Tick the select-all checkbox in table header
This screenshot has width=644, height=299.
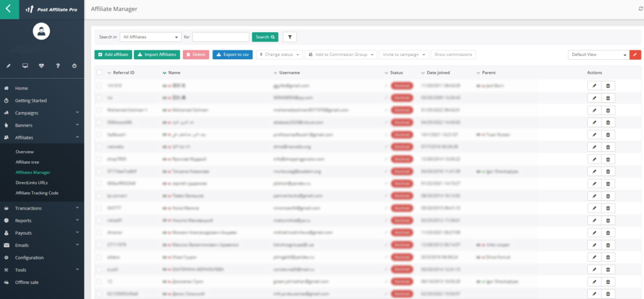click(99, 73)
